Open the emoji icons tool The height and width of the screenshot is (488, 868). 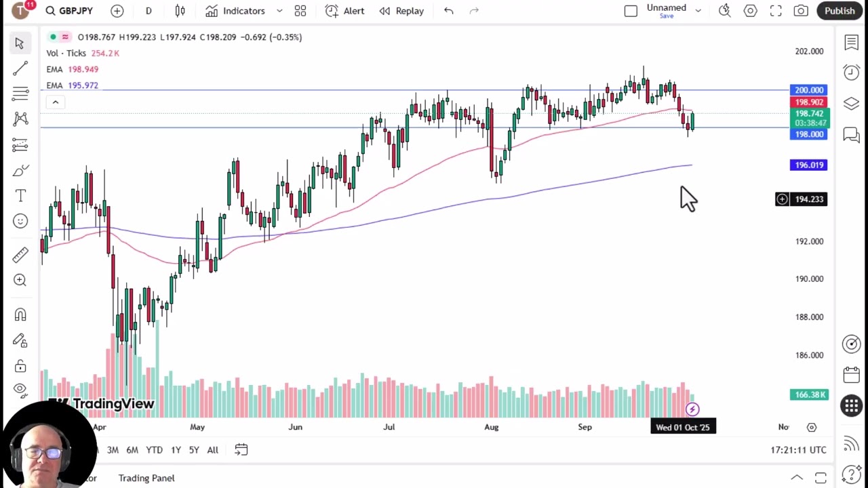(20, 221)
